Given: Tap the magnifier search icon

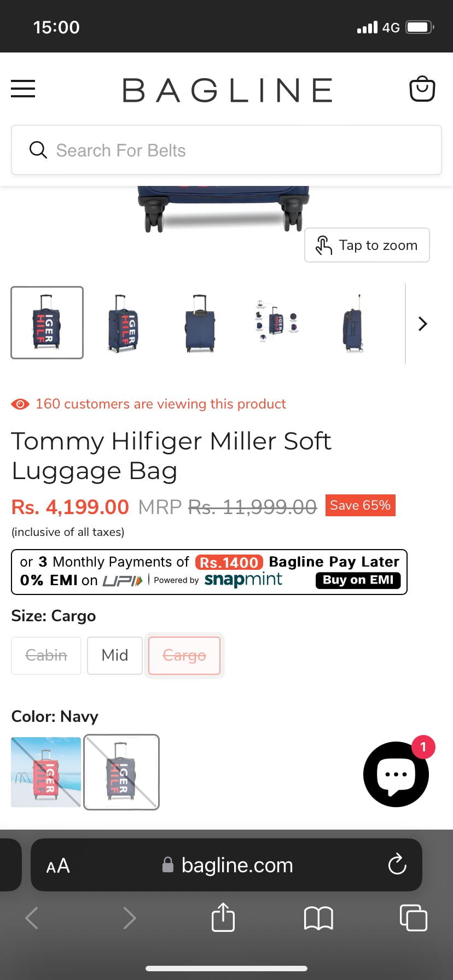Looking at the screenshot, I should 38,150.
